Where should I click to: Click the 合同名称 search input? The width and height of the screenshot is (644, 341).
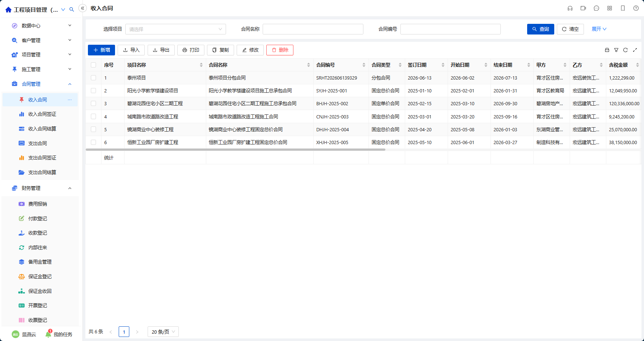click(x=313, y=29)
